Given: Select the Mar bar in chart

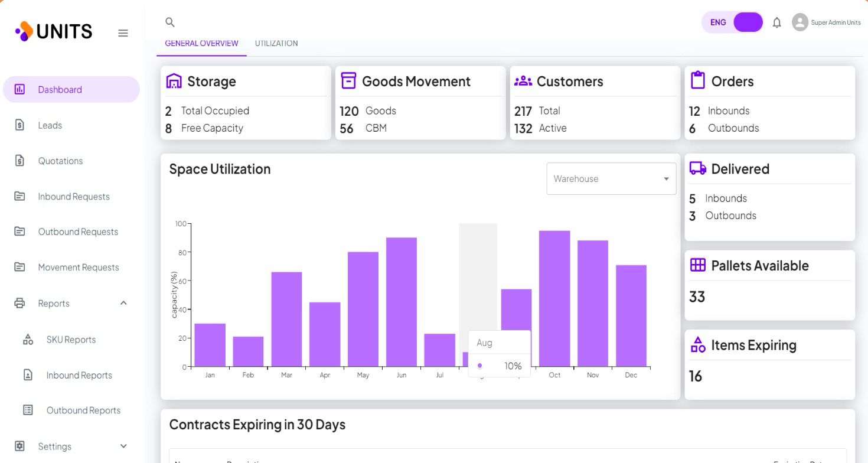Looking at the screenshot, I should click(x=286, y=319).
